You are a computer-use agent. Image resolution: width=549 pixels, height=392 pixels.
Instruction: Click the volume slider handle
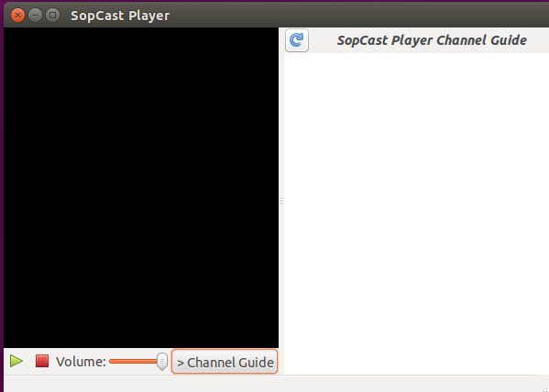(x=161, y=361)
